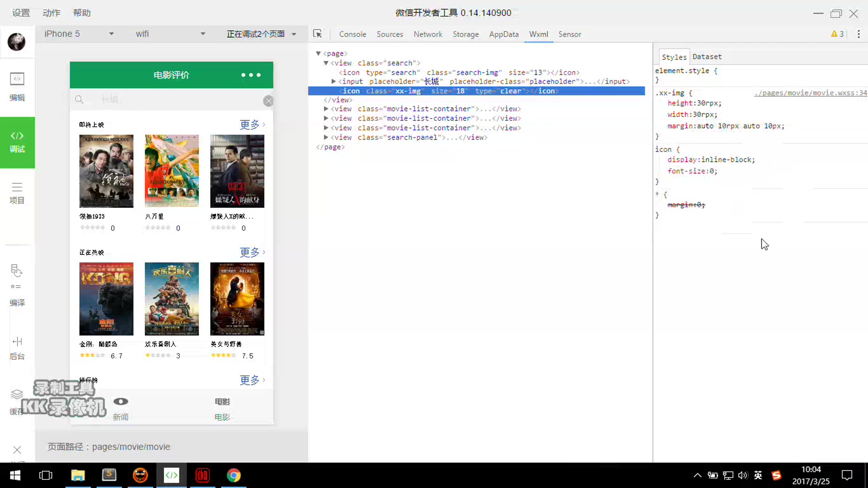Switch to the Console tab

tap(352, 34)
